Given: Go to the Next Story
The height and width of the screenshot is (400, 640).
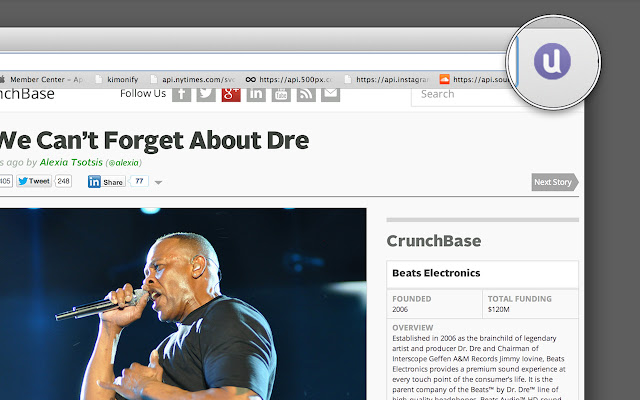Looking at the screenshot, I should 555,182.
